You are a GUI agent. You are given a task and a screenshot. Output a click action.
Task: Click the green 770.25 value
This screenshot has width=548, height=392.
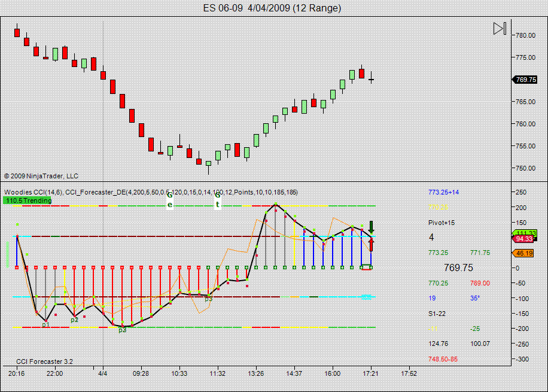click(x=438, y=283)
